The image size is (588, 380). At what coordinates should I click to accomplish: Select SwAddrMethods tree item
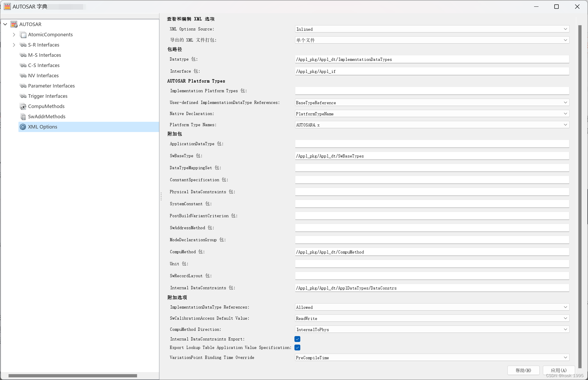47,117
